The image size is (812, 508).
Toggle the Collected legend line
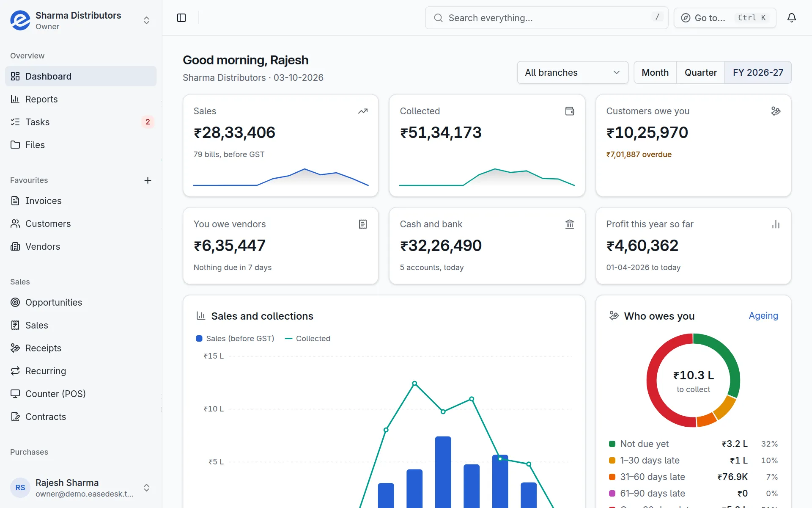(x=289, y=339)
